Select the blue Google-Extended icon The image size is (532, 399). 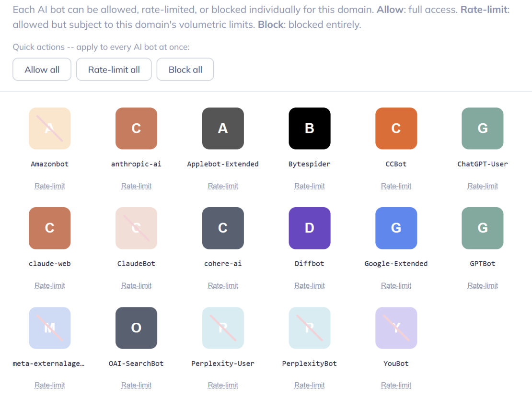tap(396, 228)
